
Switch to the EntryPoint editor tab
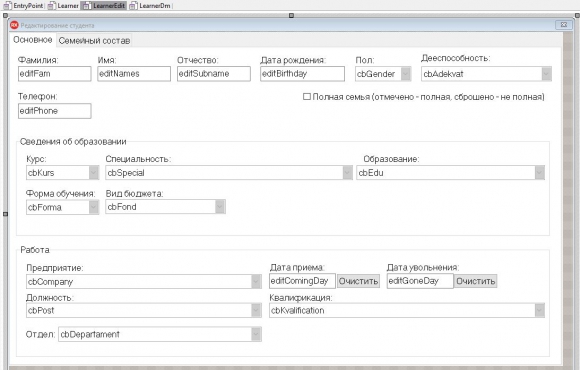(23, 6)
